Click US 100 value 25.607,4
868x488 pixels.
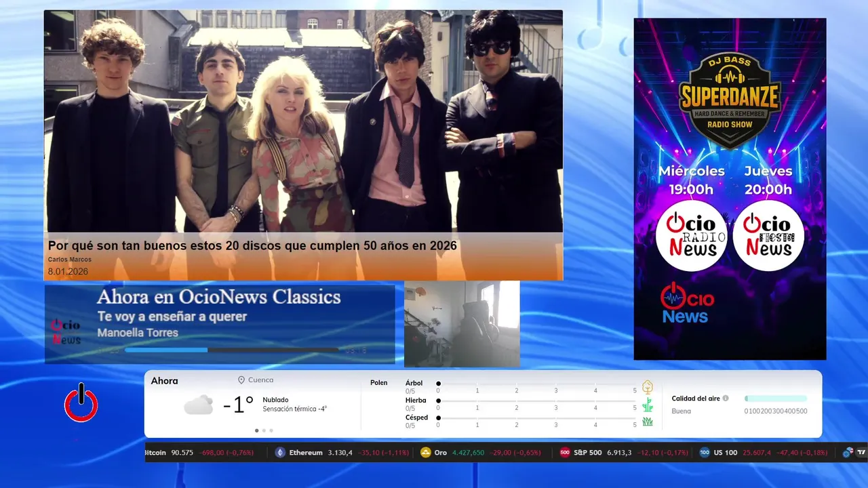[757, 453]
